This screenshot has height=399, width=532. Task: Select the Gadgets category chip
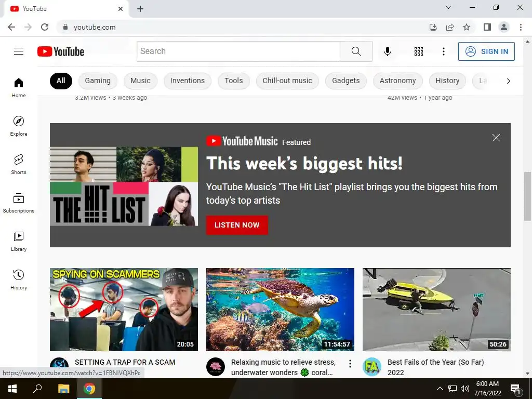point(345,81)
